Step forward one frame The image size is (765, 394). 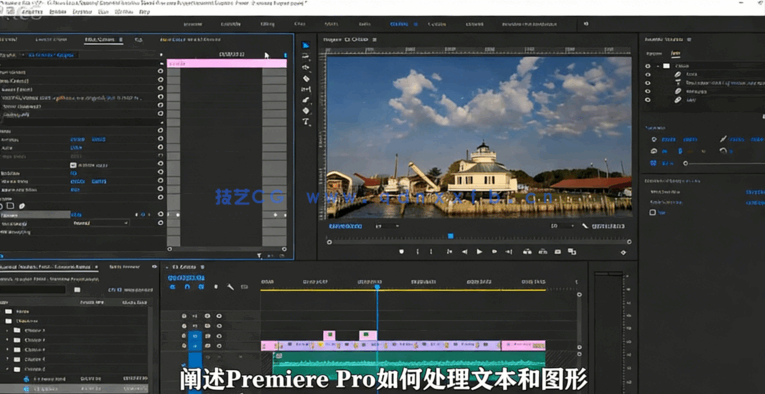(x=494, y=252)
